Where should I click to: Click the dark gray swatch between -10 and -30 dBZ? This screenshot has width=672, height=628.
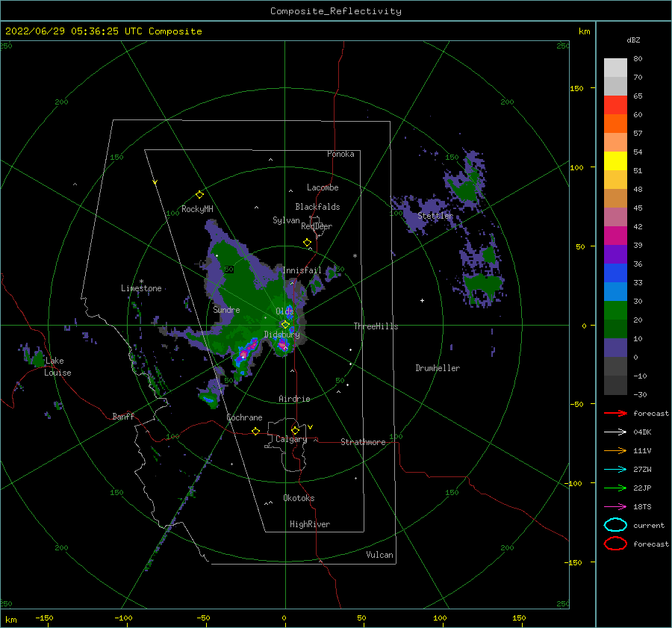615,385
